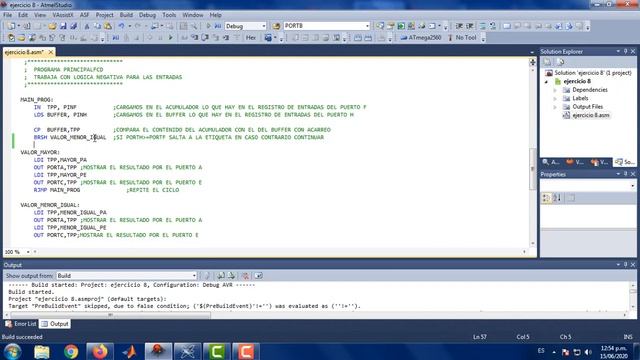640x360 pixels.
Task: Click the ATmega2560 device button
Action: [x=421, y=38]
